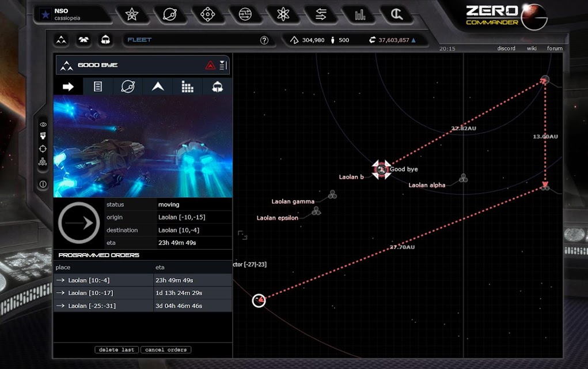Click the search magnifier icon in top bar
Viewport: 588px width, 369px height.
[397, 14]
